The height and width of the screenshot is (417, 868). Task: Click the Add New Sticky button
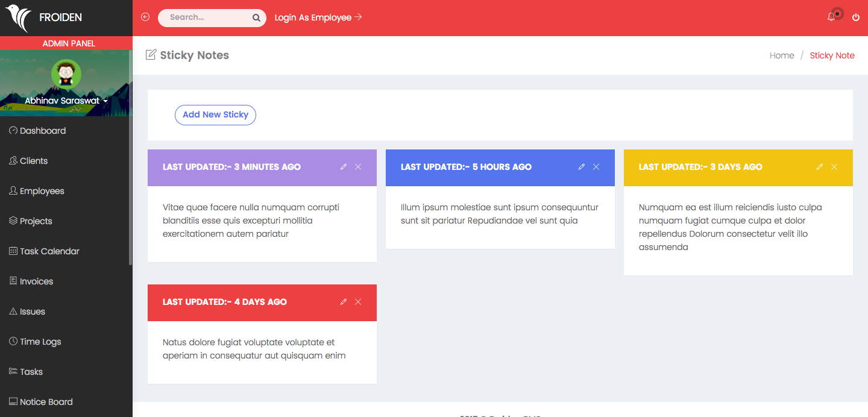tap(215, 114)
